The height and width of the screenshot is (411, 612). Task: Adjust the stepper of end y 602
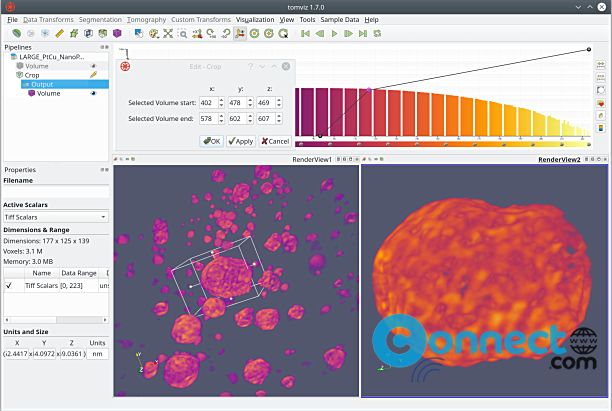point(250,118)
